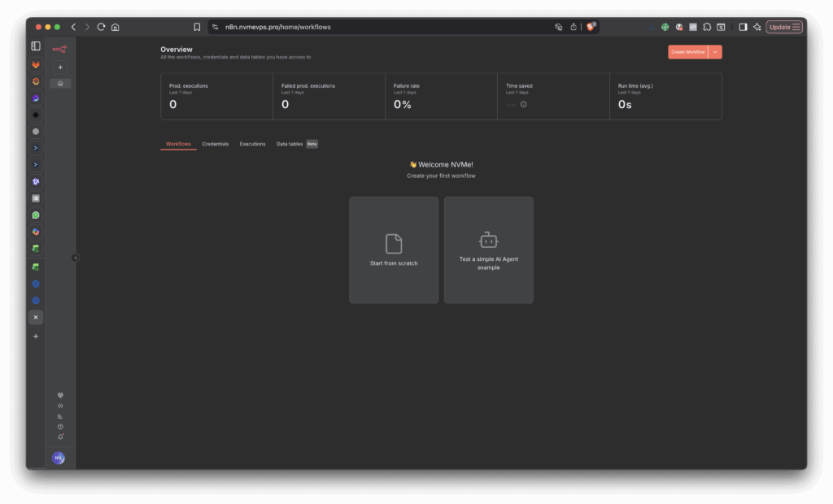
Task: Click the plus icon in n8n sidebar
Action: (60, 67)
